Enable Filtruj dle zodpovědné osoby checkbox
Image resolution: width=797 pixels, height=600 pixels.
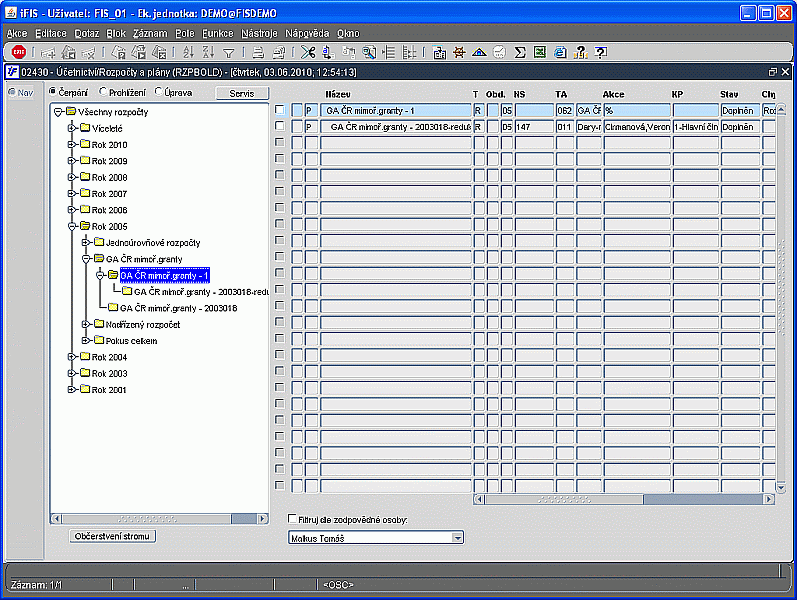(291, 519)
